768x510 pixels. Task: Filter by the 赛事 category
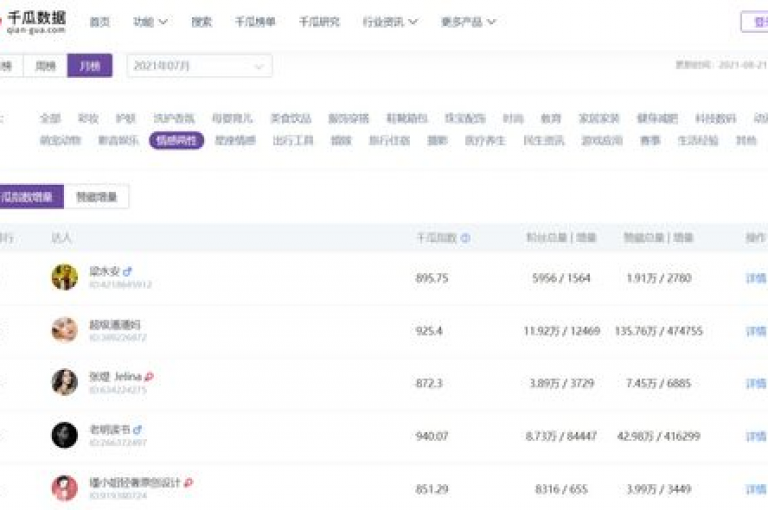(650, 141)
